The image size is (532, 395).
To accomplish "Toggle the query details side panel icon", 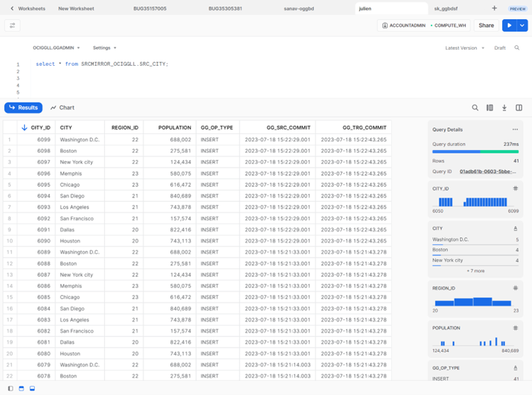I will tap(519, 108).
